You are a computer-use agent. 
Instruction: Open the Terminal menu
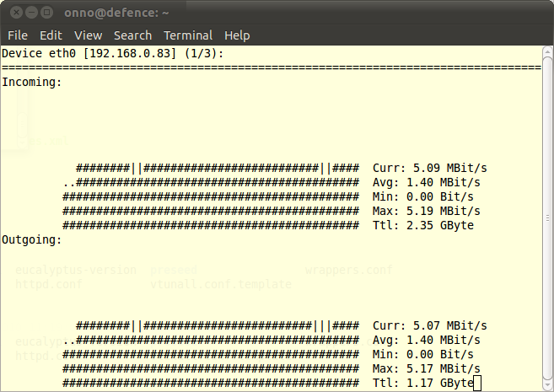click(x=188, y=35)
